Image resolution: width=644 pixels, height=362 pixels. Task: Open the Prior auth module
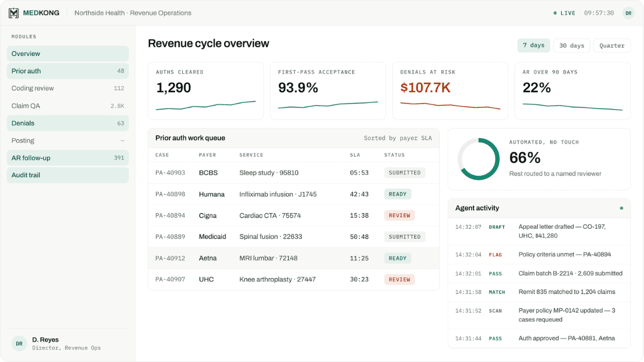[x=68, y=71]
